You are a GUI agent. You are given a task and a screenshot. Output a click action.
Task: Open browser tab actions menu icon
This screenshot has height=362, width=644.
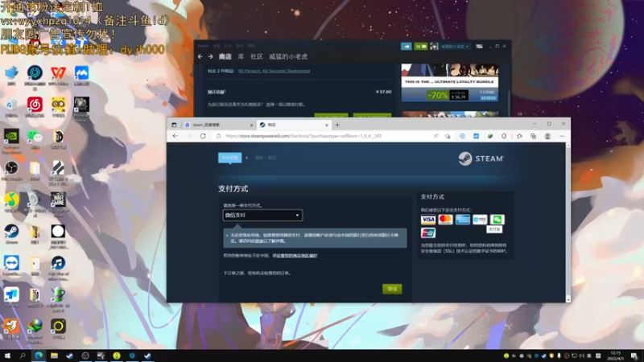tap(174, 125)
